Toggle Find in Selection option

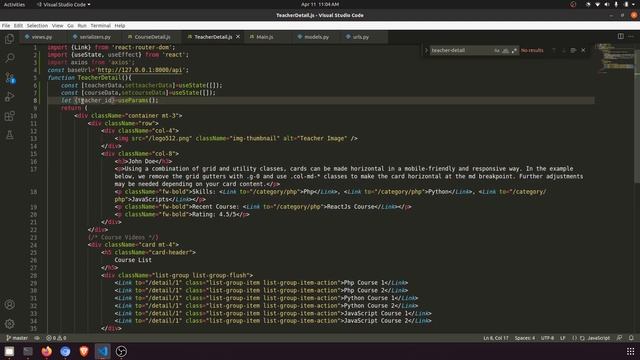(573, 50)
